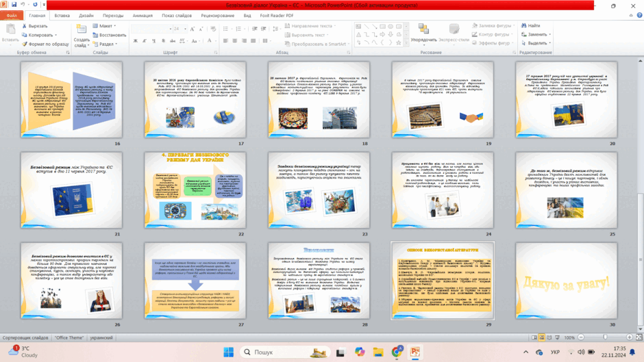
Task: Open the Копировать dropdown arrow
Action: [x=56, y=35]
